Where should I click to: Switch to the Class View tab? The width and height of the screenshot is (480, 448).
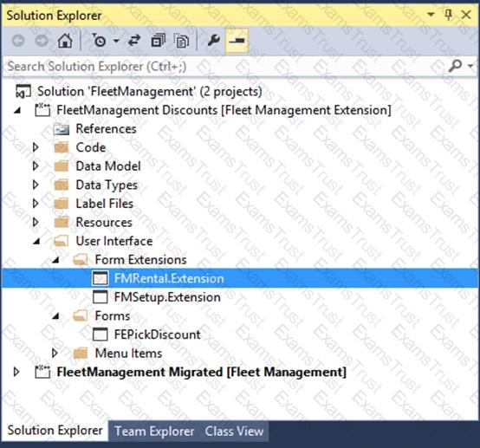click(234, 432)
